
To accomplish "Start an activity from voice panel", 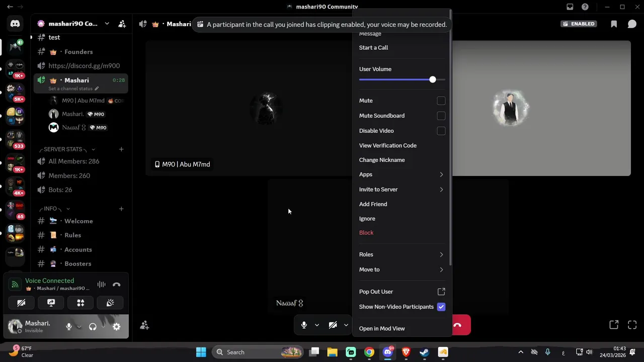I will click(80, 303).
